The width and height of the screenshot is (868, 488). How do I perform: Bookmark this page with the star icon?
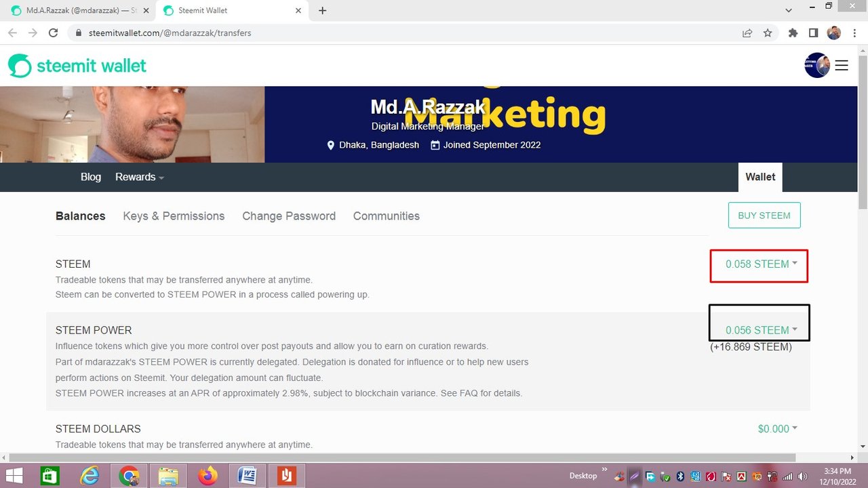coord(768,33)
